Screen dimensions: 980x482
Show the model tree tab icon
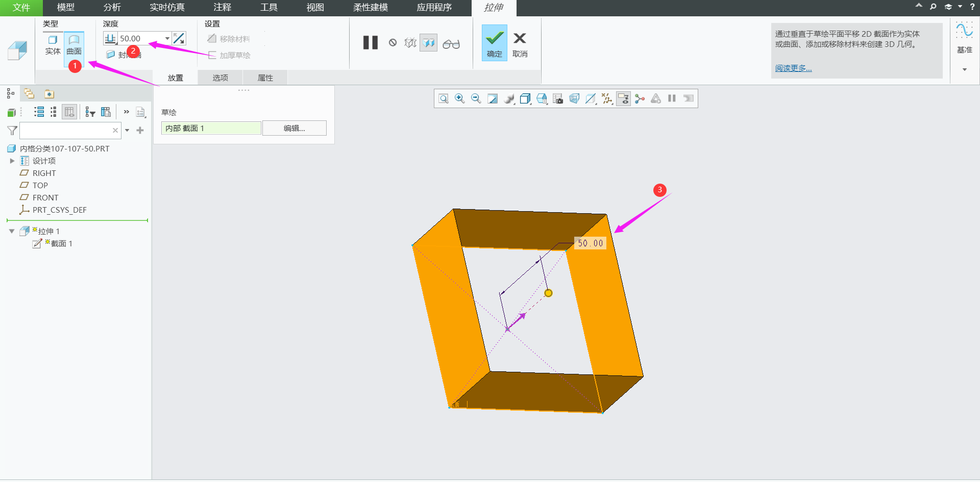pyautogui.click(x=10, y=93)
